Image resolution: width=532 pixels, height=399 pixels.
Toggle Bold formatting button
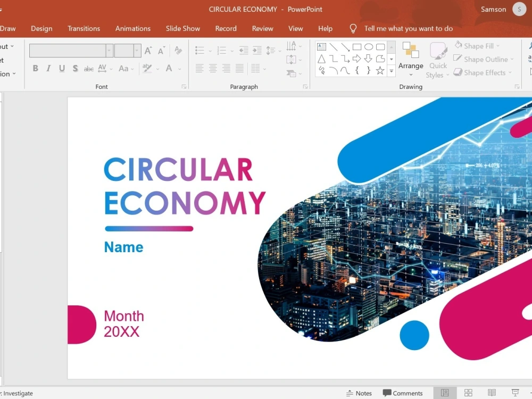click(x=35, y=68)
